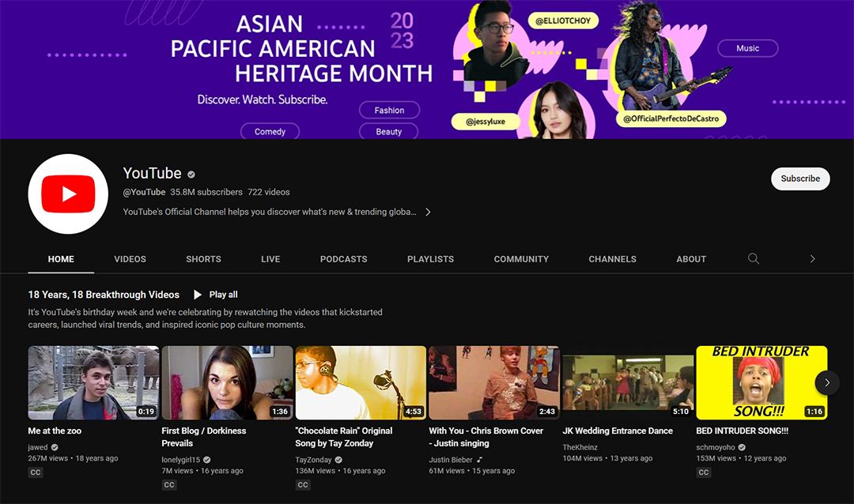Open the VIDEOS tab
Image resolution: width=854 pixels, height=504 pixels.
130,259
